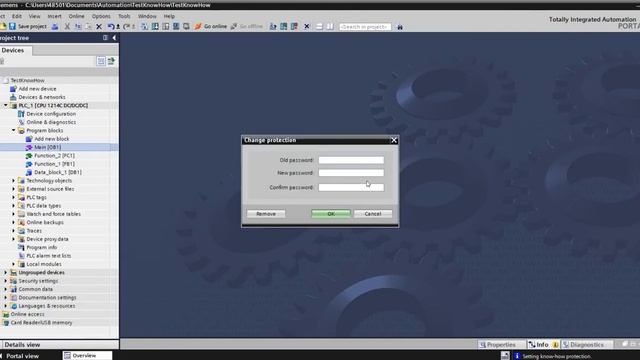Expand the Ungrouped devices node

click(6, 272)
